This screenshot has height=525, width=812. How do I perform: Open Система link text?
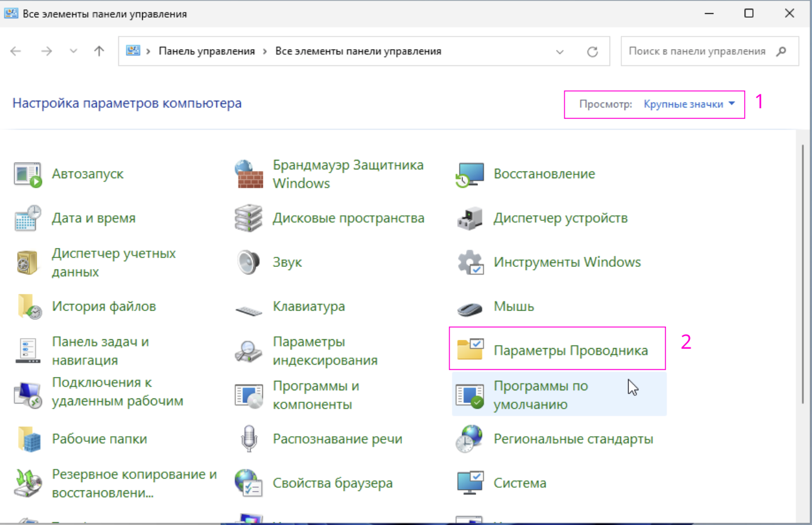[520, 483]
